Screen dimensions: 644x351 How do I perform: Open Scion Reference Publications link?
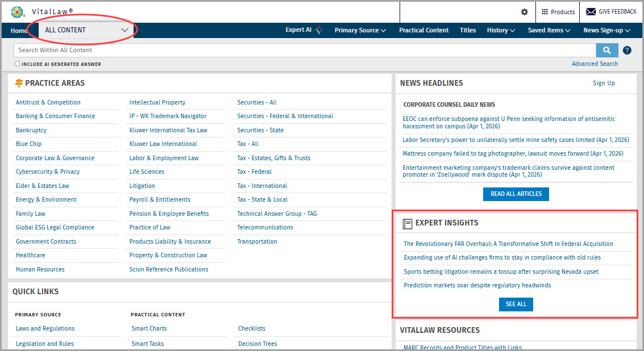(169, 269)
